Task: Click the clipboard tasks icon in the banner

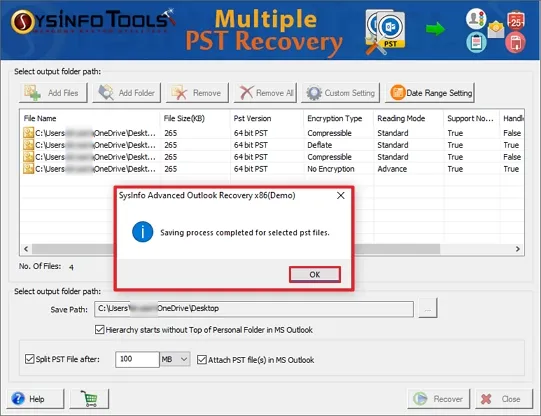Action: pos(476,43)
